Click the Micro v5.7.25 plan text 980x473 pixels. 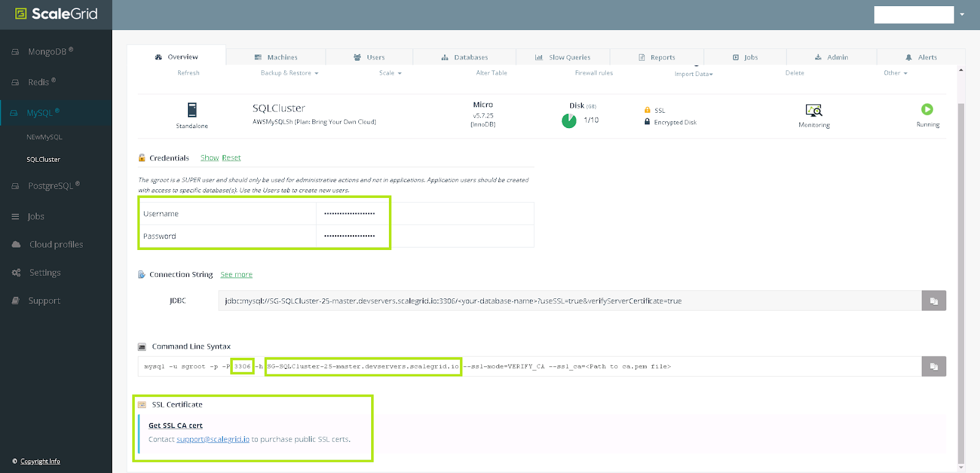(483, 115)
